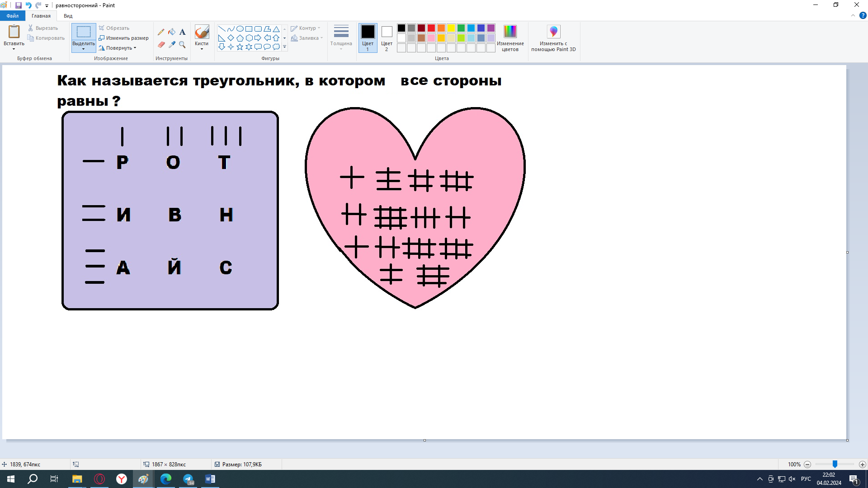Open the Файл menu
This screenshot has width=868, height=488.
(x=12, y=16)
